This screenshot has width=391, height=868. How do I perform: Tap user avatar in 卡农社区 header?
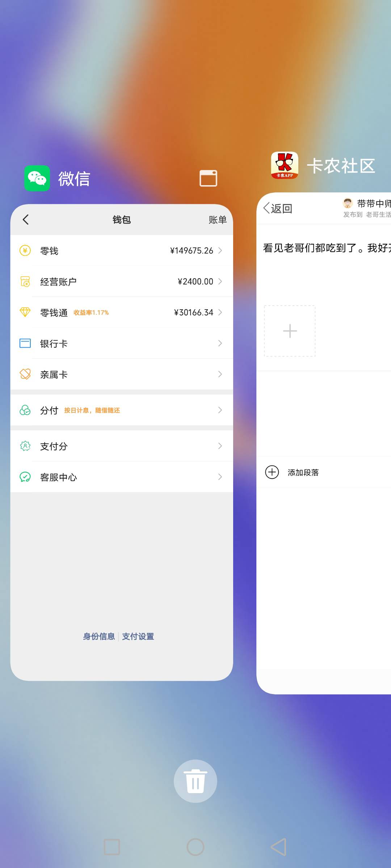pyautogui.click(x=348, y=203)
